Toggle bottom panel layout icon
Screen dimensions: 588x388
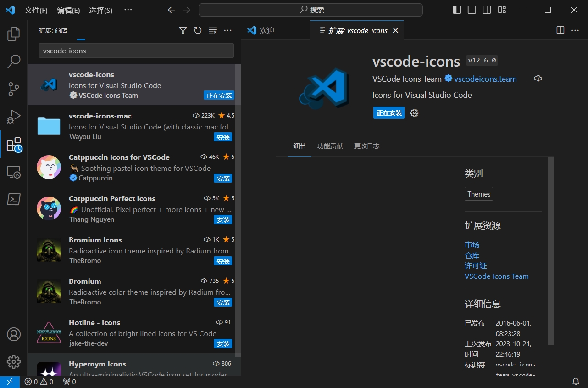472,10
